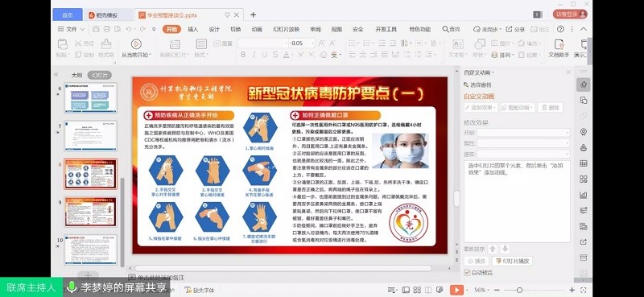
Task: Select the 幻灯片 thumbnail view toggle
Action: 99,75
